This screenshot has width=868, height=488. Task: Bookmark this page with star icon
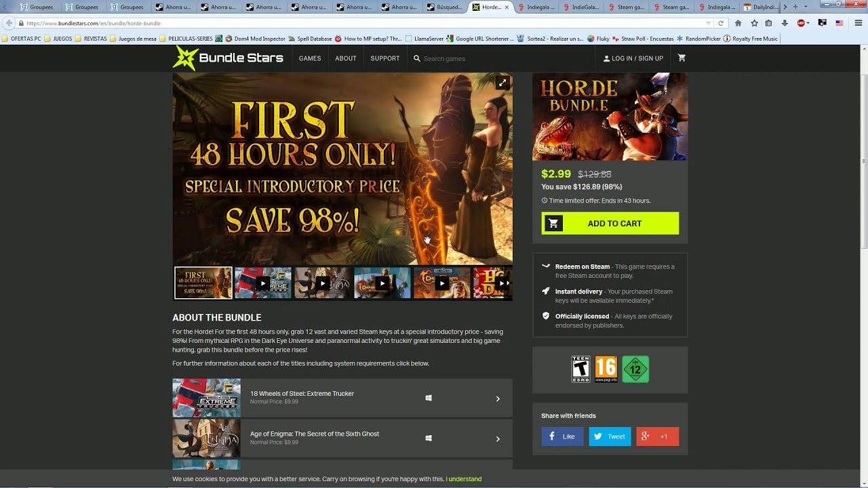[x=754, y=23]
